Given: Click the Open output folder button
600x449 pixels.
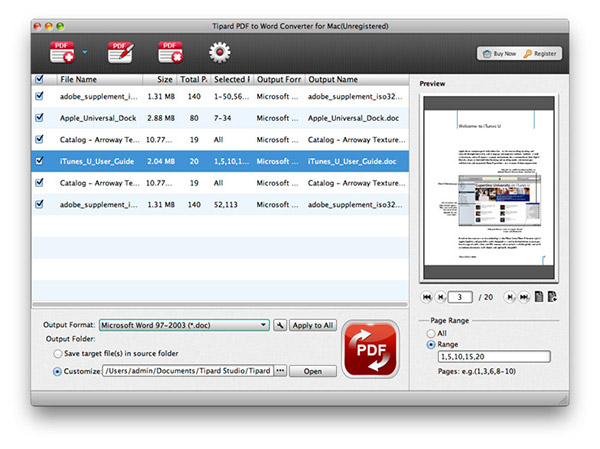Looking at the screenshot, I should coord(313,371).
